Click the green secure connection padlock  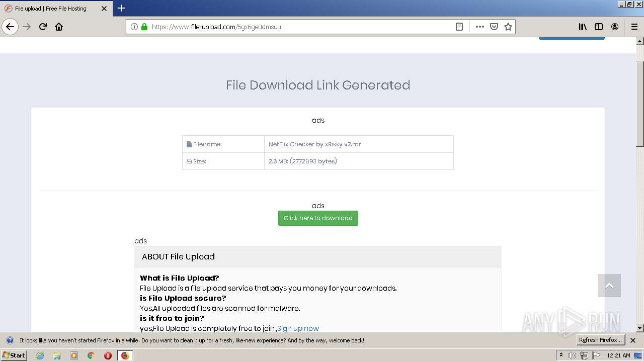coord(144,27)
